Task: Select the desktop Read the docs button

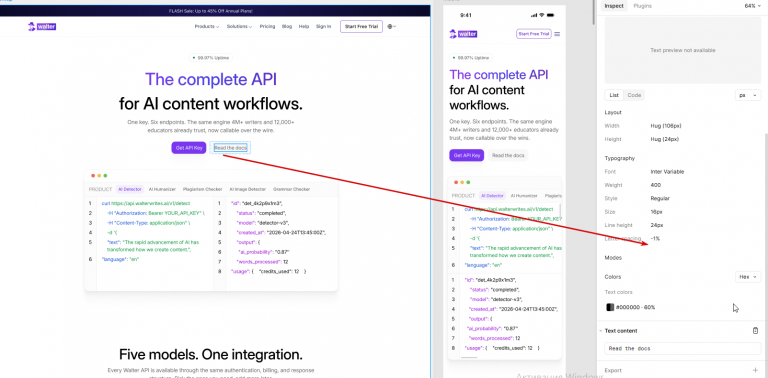Action: 230,147
